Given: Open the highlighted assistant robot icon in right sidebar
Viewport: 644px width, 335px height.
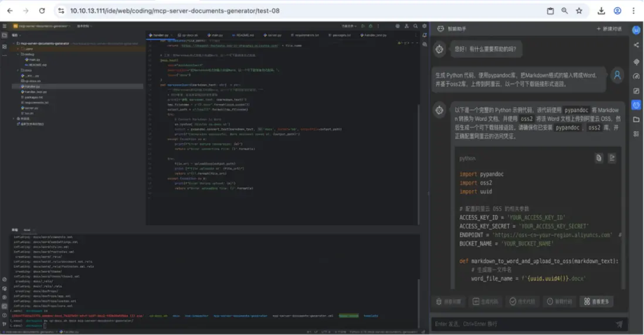Looking at the screenshot, I should click(x=636, y=105).
